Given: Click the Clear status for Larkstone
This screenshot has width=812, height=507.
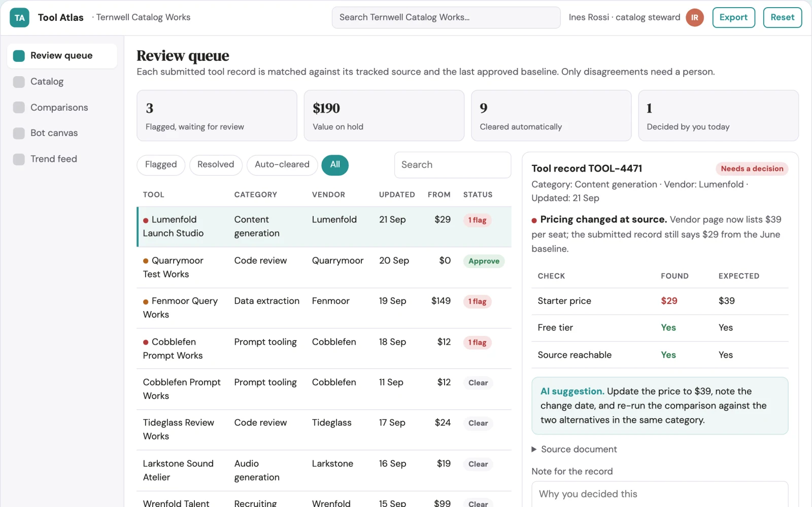Looking at the screenshot, I should pos(478,464).
